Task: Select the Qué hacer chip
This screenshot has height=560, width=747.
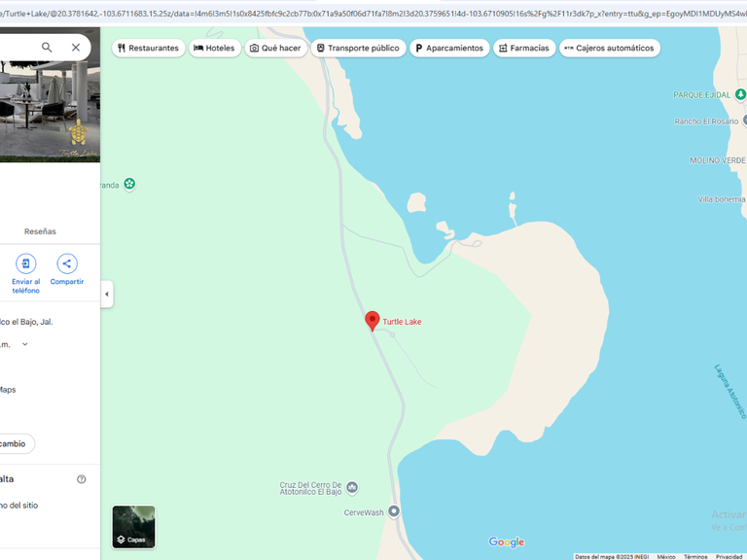Action: click(276, 48)
